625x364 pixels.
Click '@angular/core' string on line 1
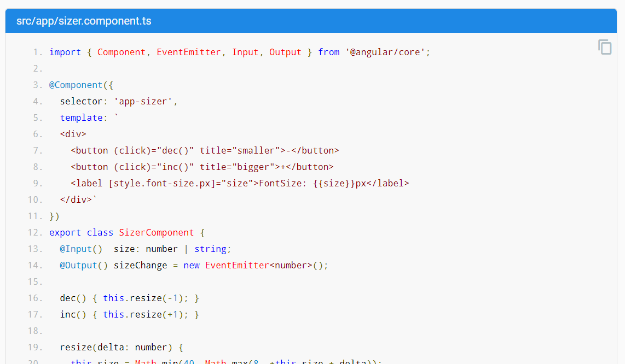click(385, 52)
